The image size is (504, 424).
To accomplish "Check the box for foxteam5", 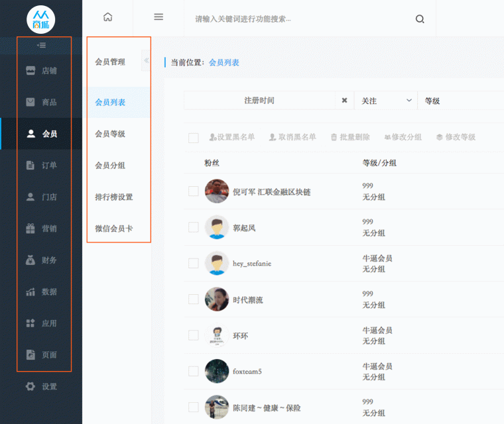I will point(194,371).
